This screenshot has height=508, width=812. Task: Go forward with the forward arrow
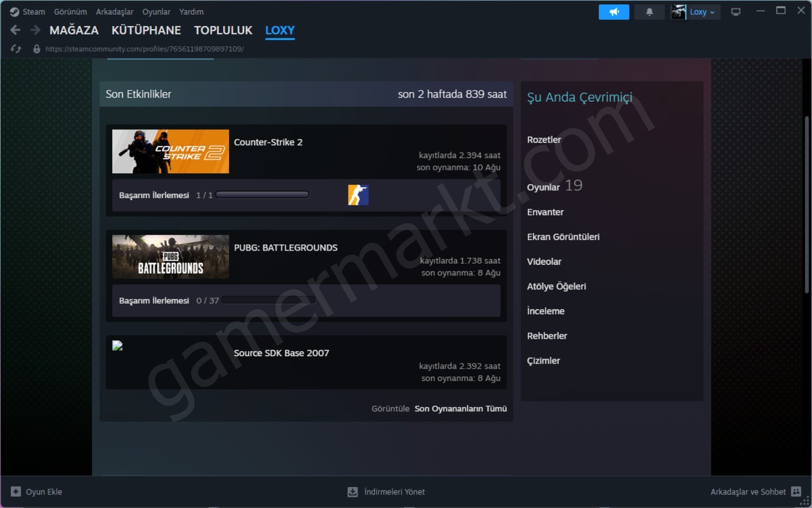[x=36, y=30]
